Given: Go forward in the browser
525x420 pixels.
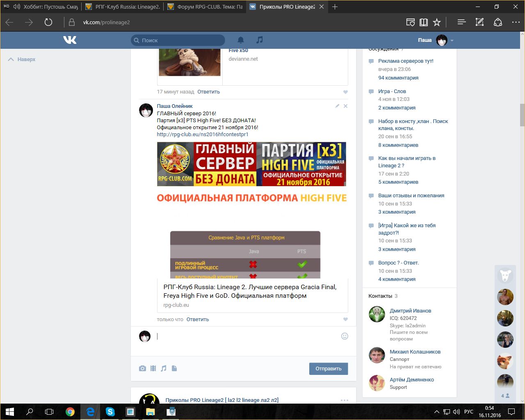Looking at the screenshot, I should [x=29, y=22].
